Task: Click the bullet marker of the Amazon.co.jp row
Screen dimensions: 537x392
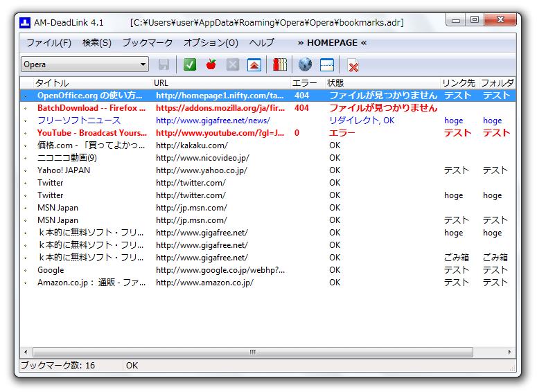Action: pyautogui.click(x=26, y=283)
